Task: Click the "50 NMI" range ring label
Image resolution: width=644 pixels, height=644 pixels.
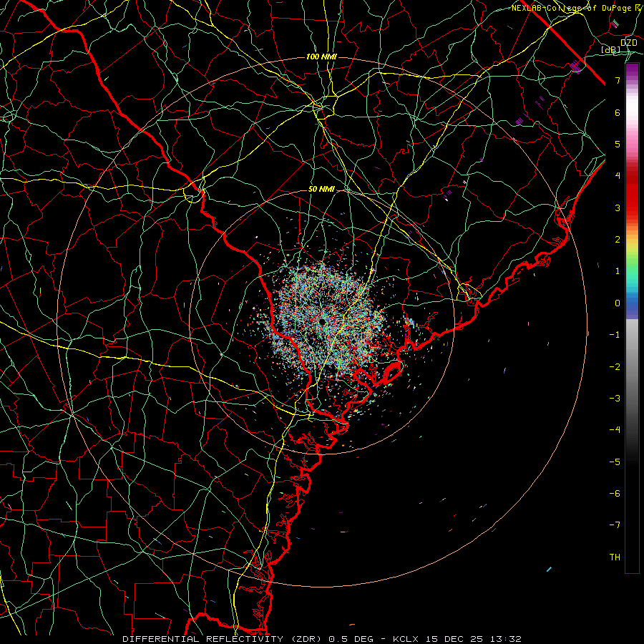Action: coord(321,190)
